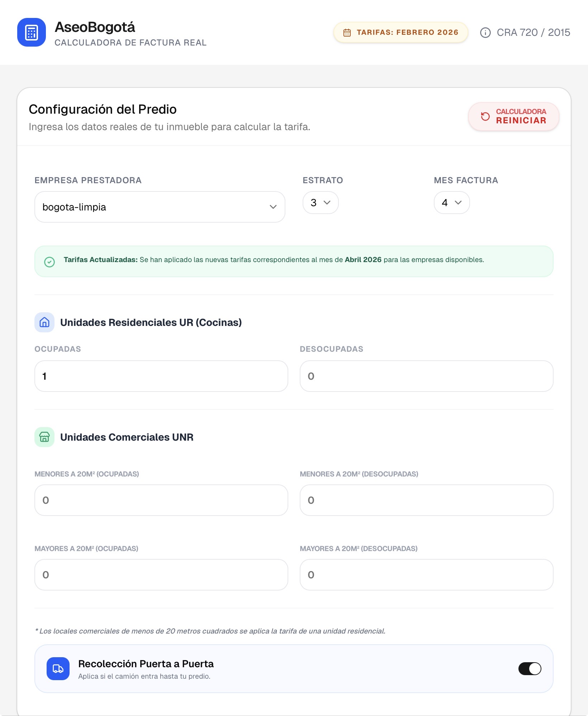Select the Ocupadas residential units field
588x716 pixels.
point(161,376)
